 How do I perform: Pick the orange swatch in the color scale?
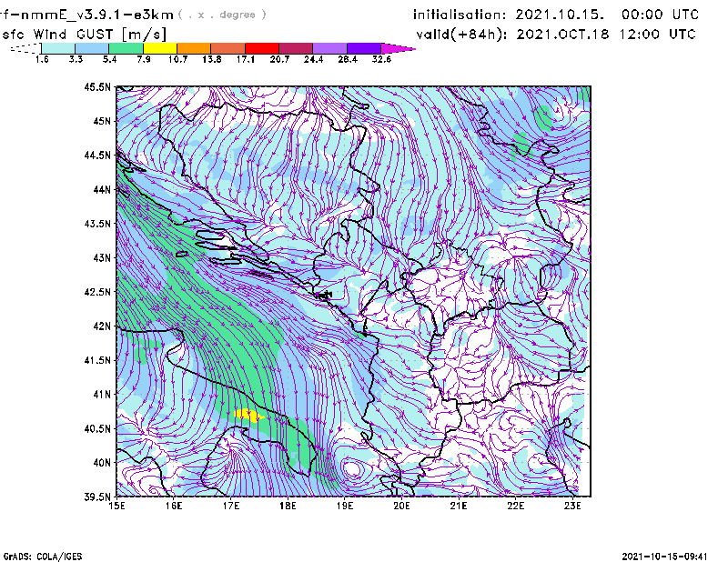194,47
